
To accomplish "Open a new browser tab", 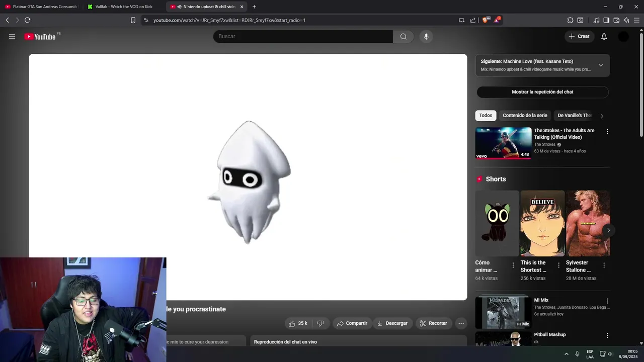I will coord(254,7).
